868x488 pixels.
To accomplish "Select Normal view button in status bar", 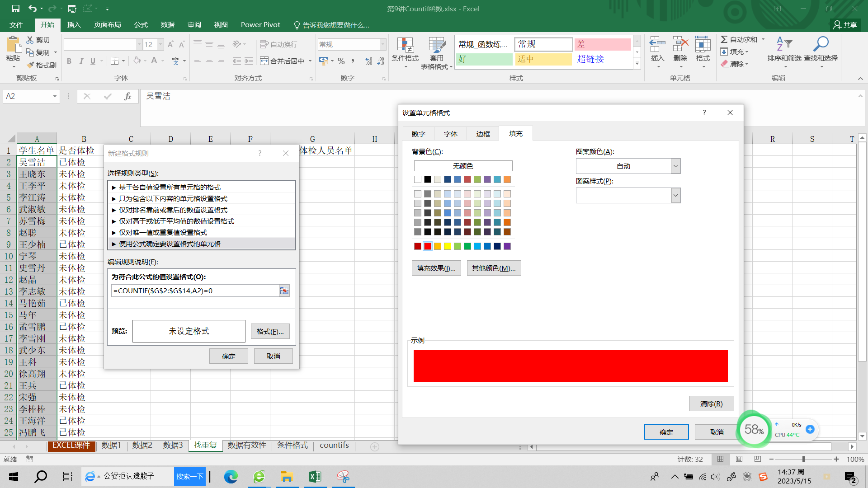I will click(720, 459).
